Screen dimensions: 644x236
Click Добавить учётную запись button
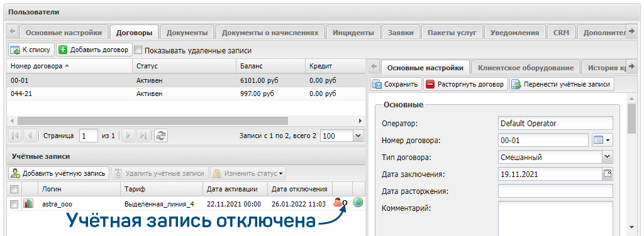click(x=58, y=173)
